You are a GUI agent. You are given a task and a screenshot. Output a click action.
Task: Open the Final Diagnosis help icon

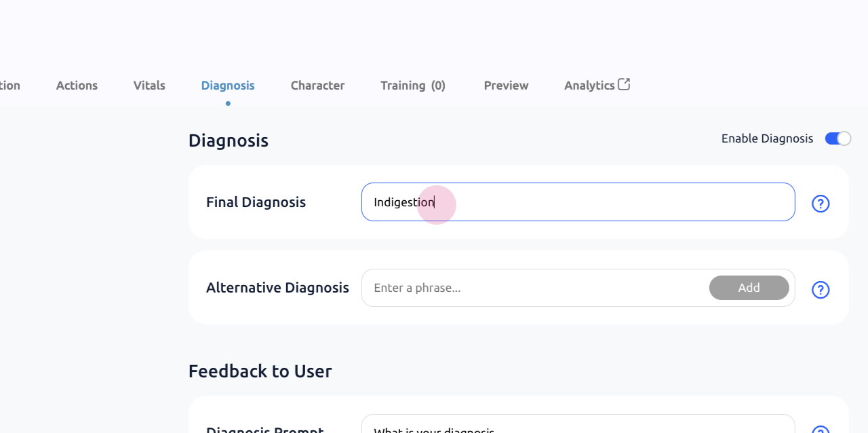(821, 204)
